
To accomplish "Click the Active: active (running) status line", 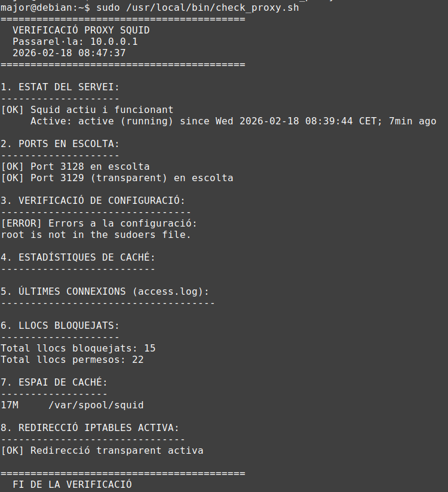I will click(x=233, y=121).
